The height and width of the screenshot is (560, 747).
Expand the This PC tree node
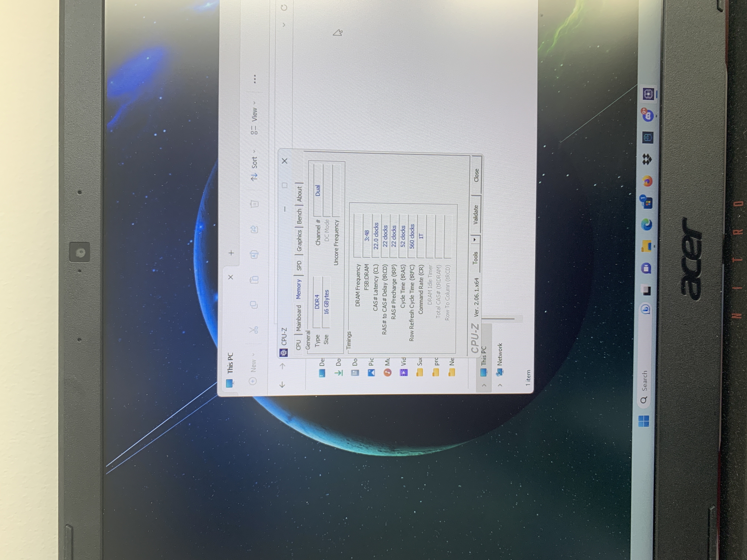tap(484, 385)
